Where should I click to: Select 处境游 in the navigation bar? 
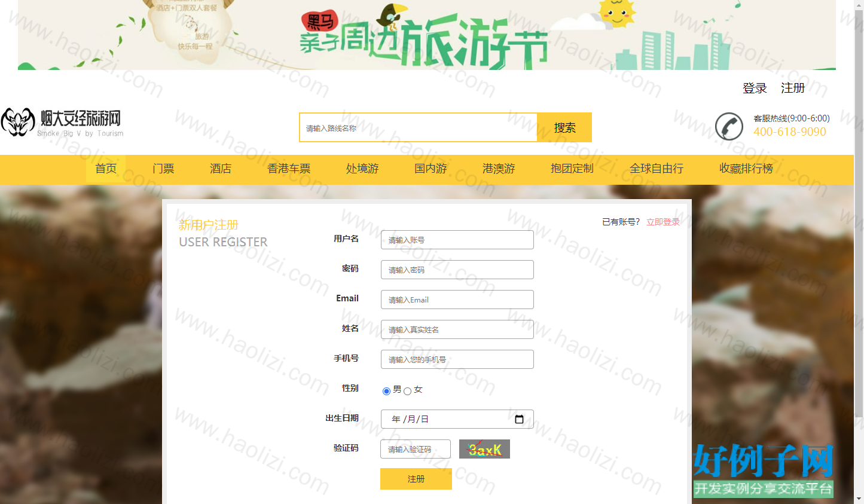click(x=362, y=169)
